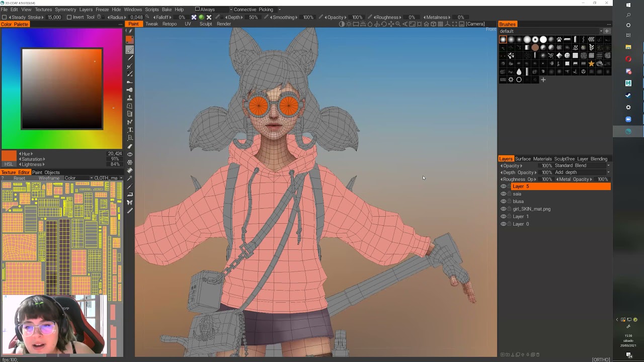
Task: Switch to the Paint Objects tab
Action: pos(46,172)
